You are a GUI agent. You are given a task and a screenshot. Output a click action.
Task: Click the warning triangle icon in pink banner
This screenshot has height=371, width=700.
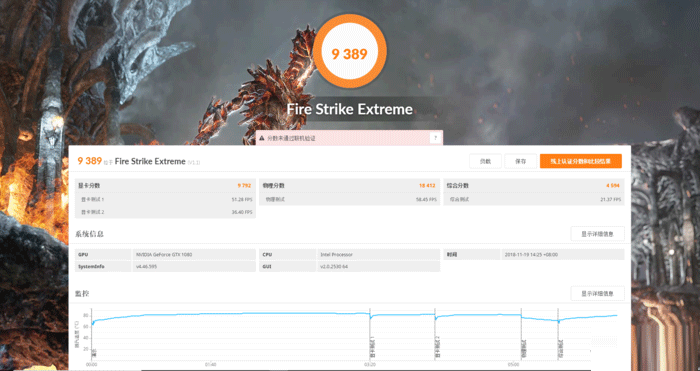[x=262, y=138]
